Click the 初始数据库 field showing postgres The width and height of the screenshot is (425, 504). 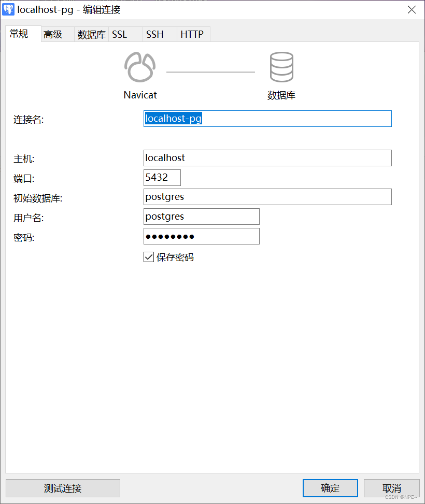point(267,197)
